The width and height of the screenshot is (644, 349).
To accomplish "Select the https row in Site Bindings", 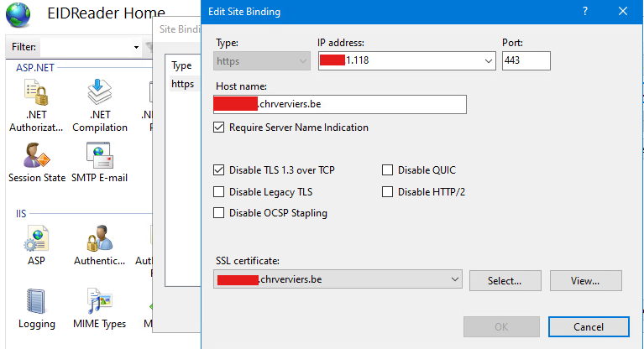I will [183, 84].
